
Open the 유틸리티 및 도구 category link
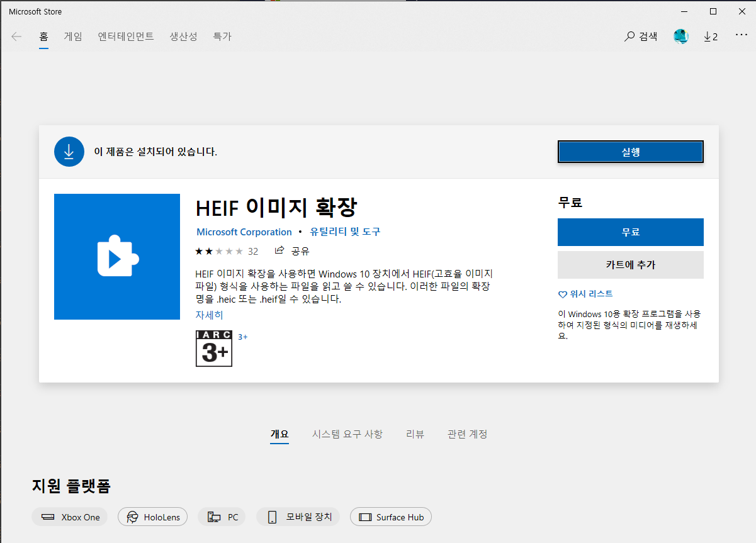click(345, 232)
